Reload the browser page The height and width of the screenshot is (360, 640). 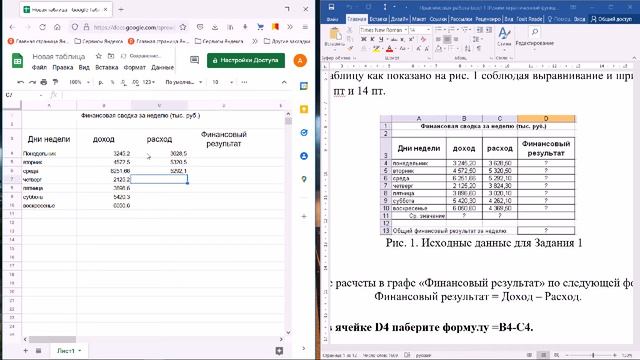coord(42,27)
